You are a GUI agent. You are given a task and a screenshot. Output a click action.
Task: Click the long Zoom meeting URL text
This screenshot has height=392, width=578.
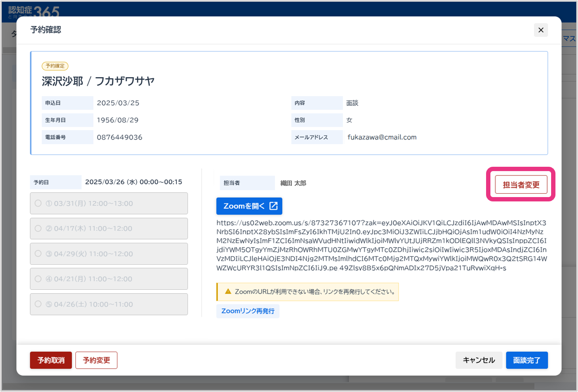382,246
